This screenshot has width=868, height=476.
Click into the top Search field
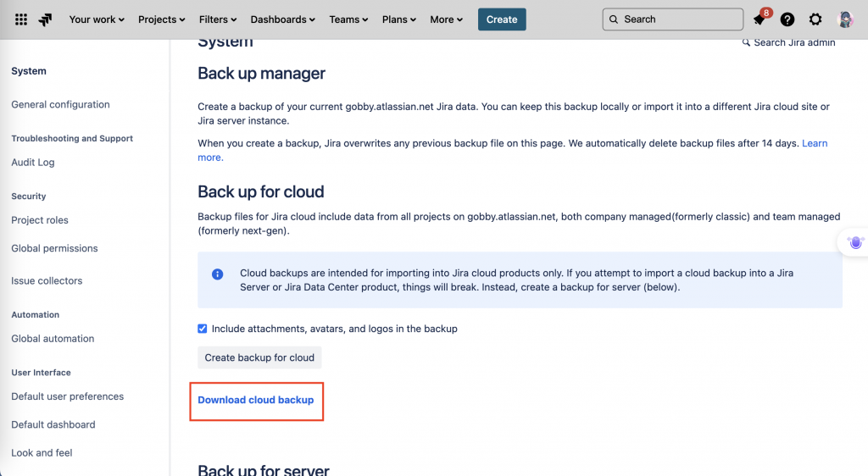[x=672, y=19]
